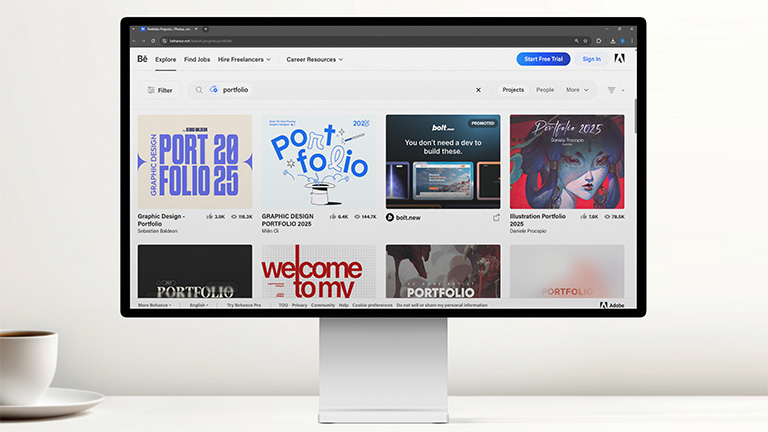Open the Adobe logo in header
Screen dimensions: 768x432
point(619,59)
